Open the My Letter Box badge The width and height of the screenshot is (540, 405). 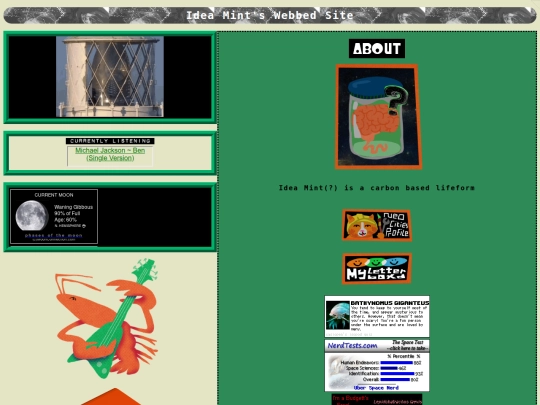click(377, 269)
